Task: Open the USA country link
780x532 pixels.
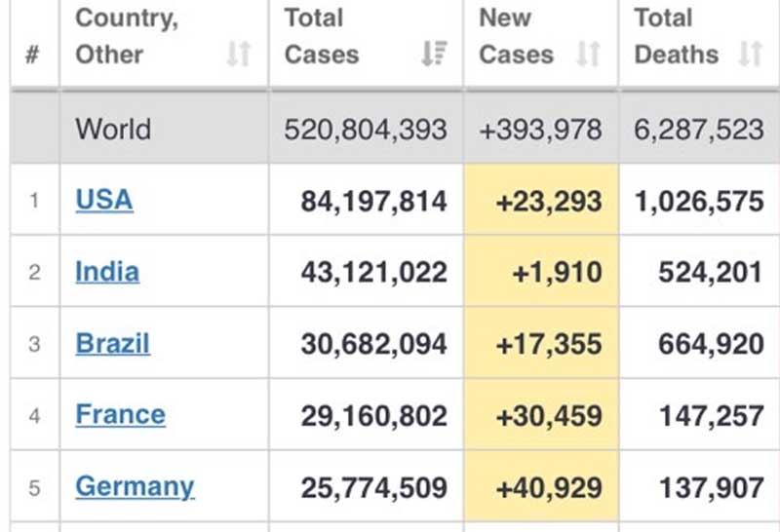Action: pyautogui.click(x=103, y=200)
